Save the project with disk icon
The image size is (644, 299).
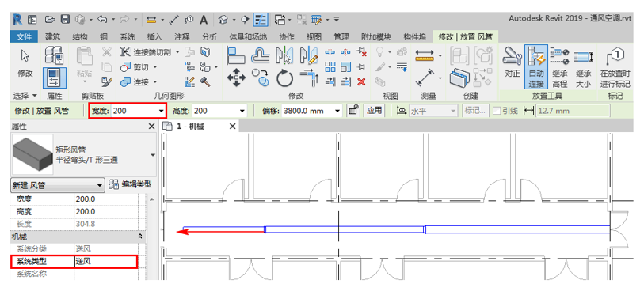[x=65, y=19]
